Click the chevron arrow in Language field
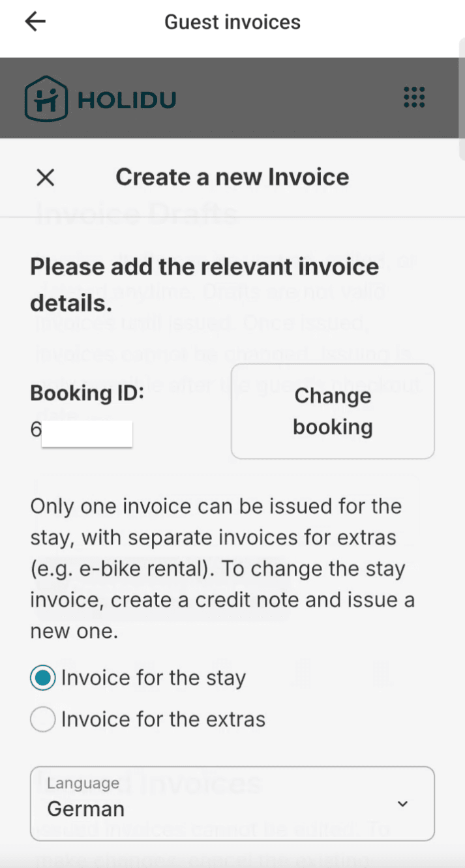Image resolution: width=465 pixels, height=868 pixels. point(403,803)
